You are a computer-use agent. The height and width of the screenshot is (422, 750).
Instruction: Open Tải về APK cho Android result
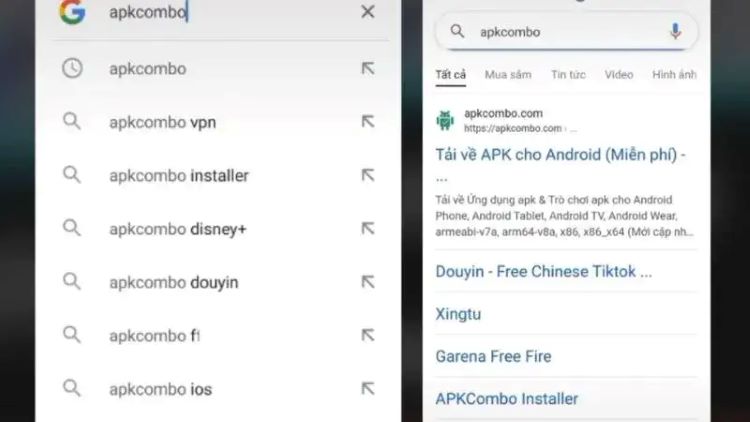560,155
